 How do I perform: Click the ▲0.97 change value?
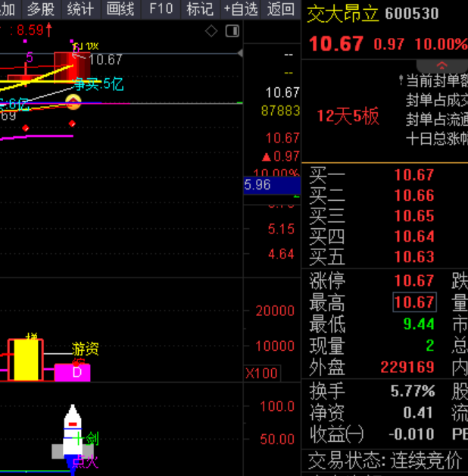coord(280,156)
